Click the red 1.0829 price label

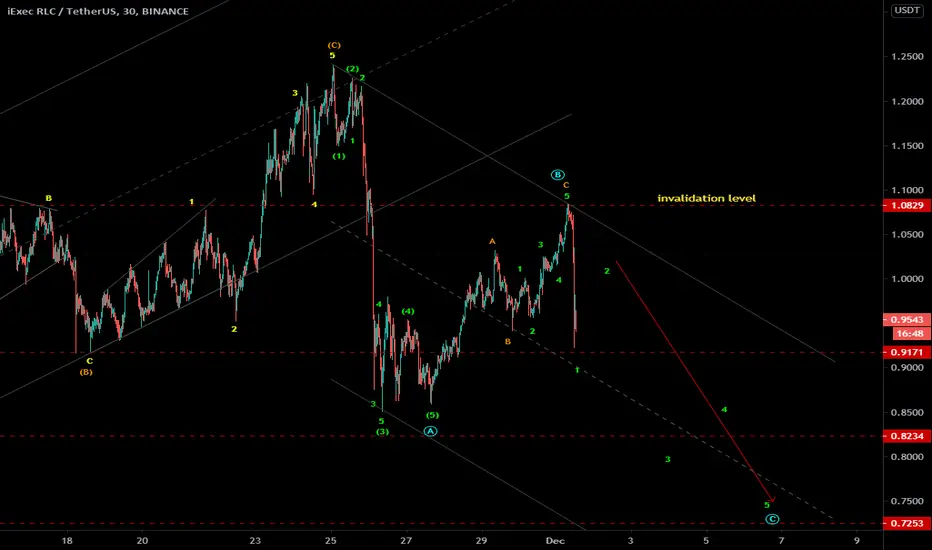[907, 206]
